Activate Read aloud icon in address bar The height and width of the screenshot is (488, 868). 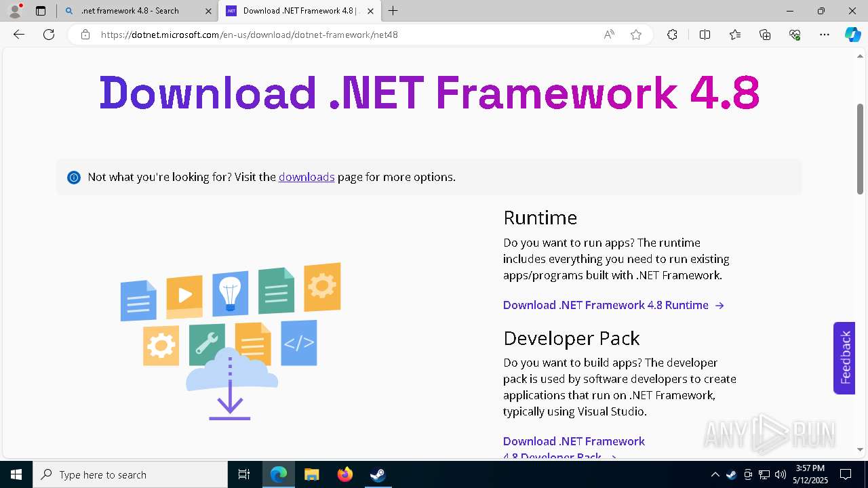pos(609,35)
